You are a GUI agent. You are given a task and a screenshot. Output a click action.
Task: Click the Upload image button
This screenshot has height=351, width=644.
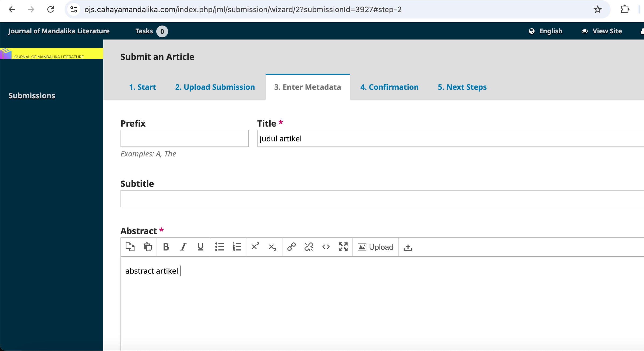point(376,247)
